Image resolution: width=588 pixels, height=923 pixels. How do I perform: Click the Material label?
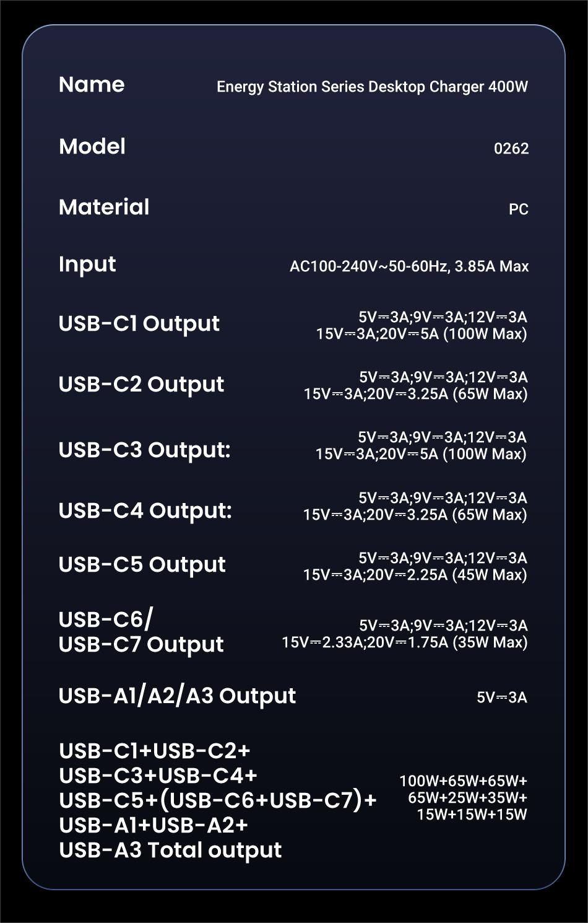(104, 207)
